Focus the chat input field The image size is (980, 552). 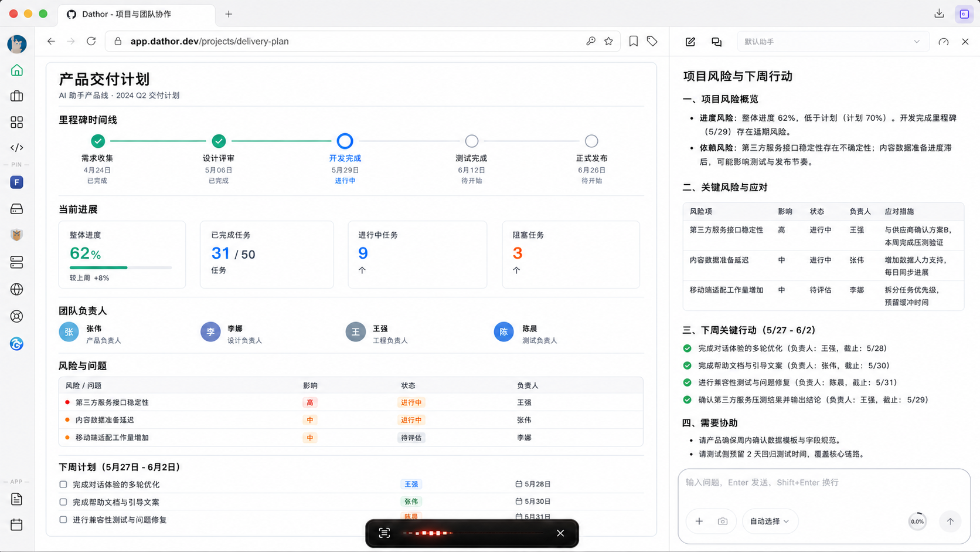tap(824, 483)
